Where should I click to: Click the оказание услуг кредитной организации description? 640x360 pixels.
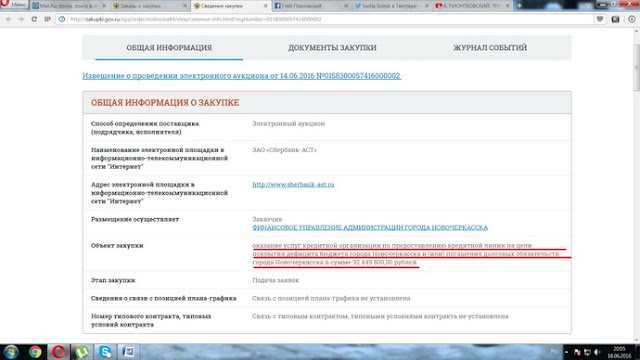[406, 254]
